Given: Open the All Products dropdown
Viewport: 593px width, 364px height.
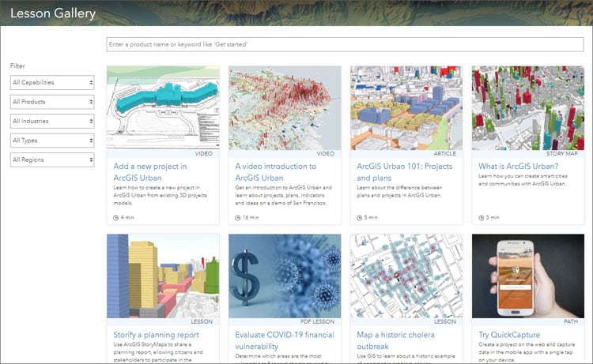Looking at the screenshot, I should (52, 102).
